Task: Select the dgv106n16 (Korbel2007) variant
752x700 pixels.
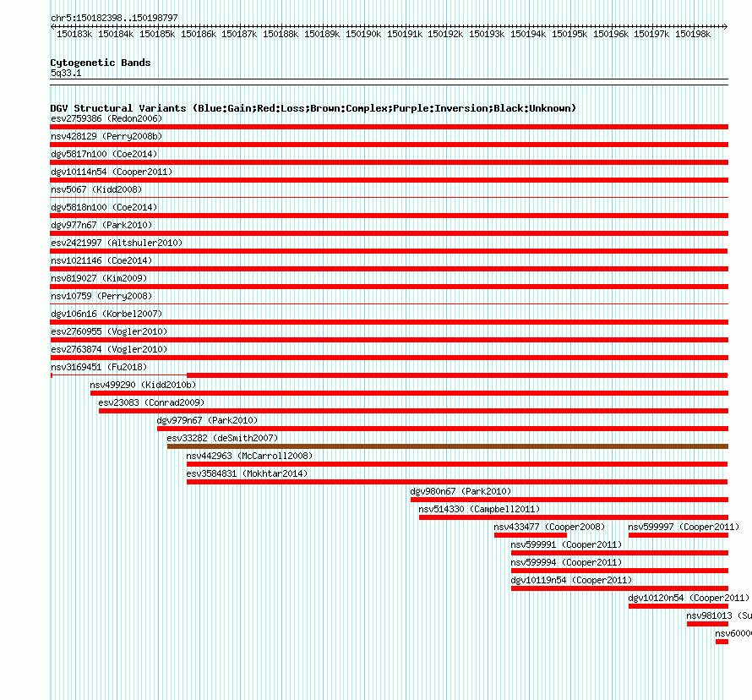Action: pyautogui.click(x=106, y=314)
